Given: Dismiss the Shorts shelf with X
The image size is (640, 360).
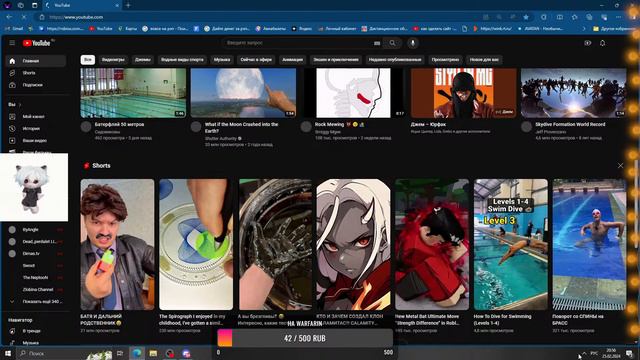Looking at the screenshot, I should pyautogui.click(x=620, y=166).
